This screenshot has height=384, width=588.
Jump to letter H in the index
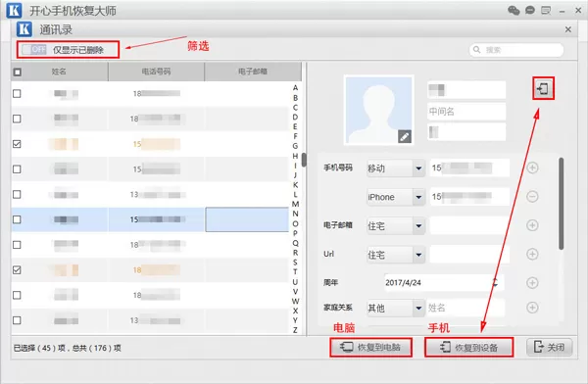[x=296, y=156]
